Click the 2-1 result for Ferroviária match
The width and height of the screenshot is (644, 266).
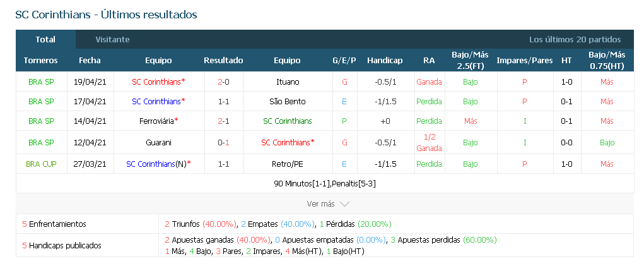coord(223,121)
